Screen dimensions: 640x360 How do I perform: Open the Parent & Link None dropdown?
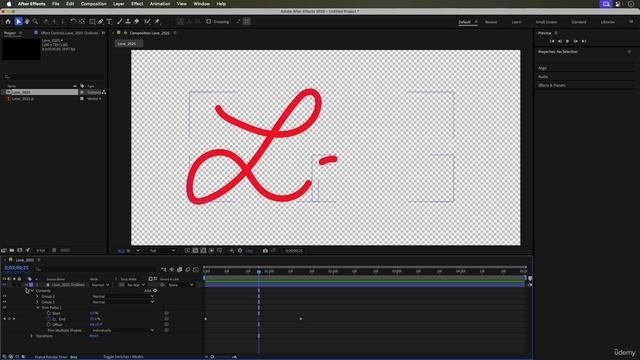(x=181, y=285)
